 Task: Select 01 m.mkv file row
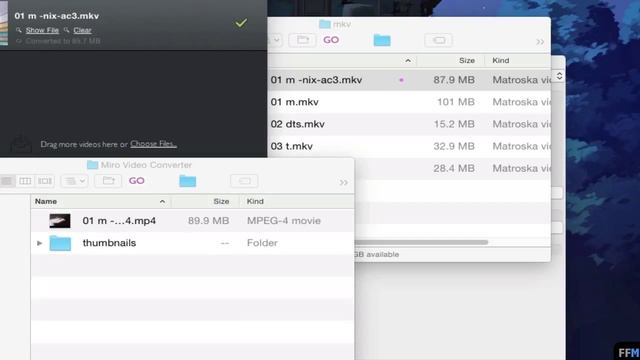click(x=409, y=102)
